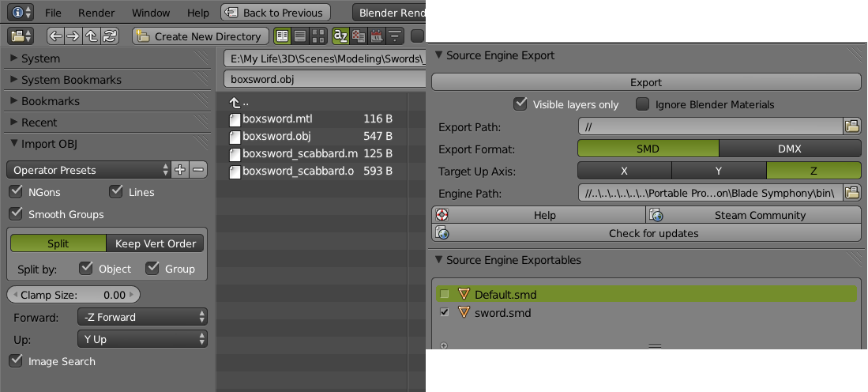Click Check for updates button
This screenshot has width=868, height=392.
click(646, 233)
